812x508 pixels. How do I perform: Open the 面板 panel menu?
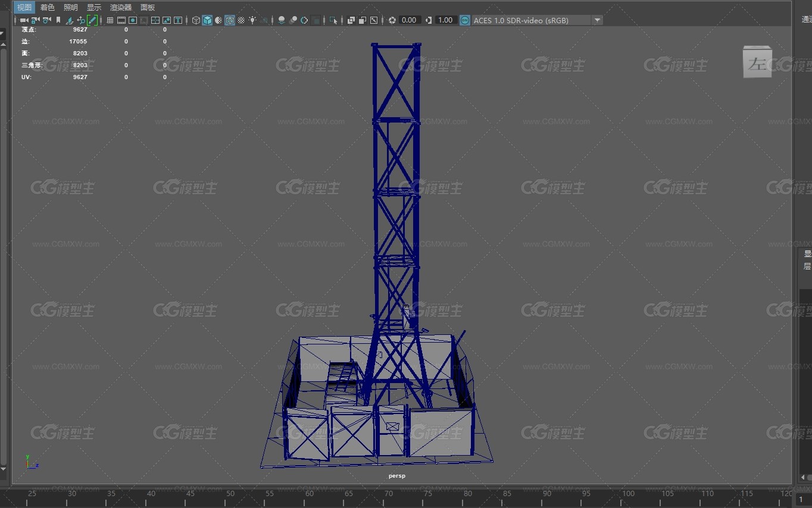(x=148, y=7)
